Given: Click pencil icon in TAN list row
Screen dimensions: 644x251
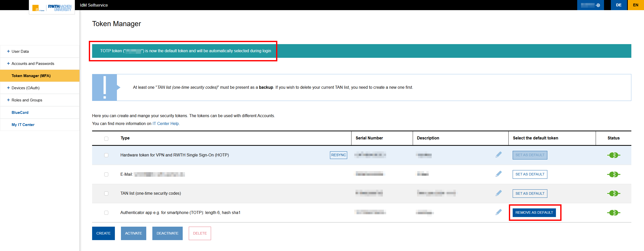Looking at the screenshot, I should 498,193.
